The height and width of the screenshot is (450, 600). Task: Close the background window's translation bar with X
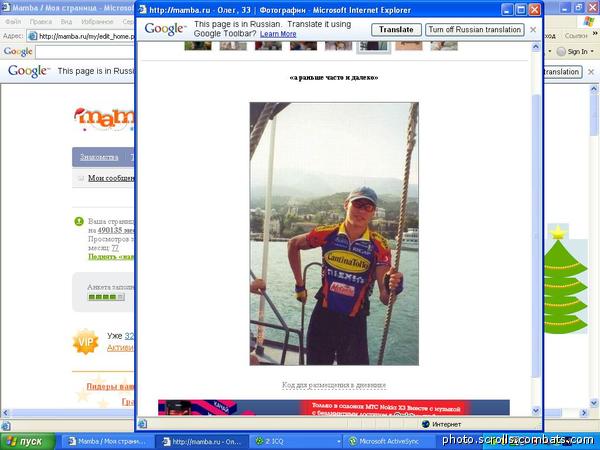(x=591, y=72)
